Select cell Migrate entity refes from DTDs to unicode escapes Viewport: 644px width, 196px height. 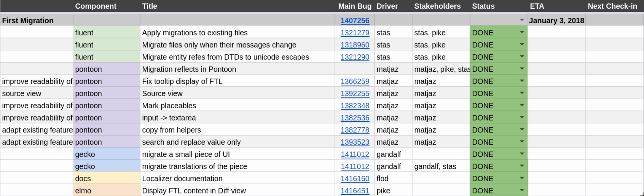click(238, 57)
